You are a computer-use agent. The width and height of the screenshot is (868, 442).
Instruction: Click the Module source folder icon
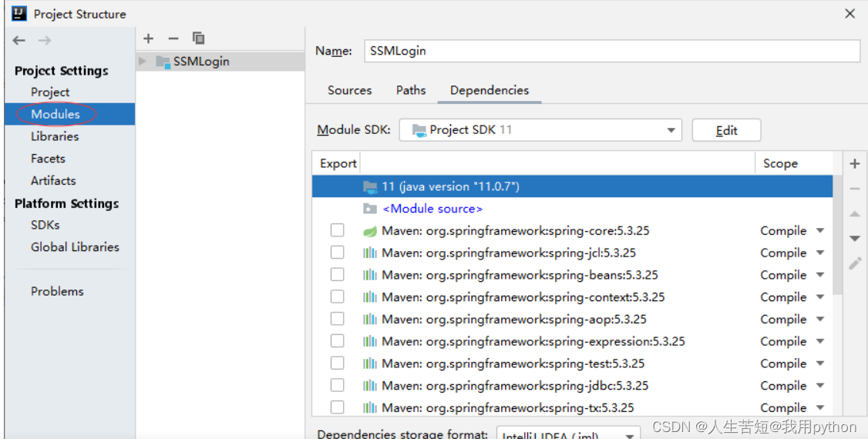[x=370, y=209]
